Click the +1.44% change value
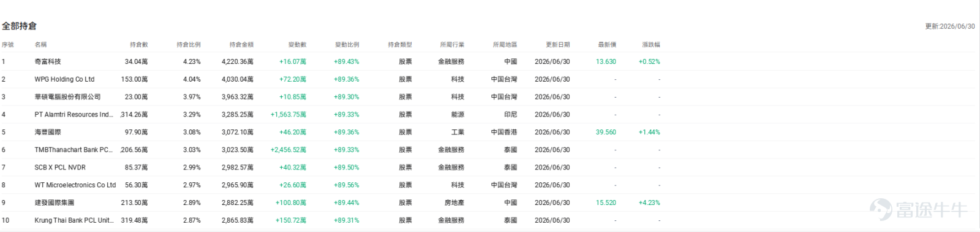980x232 pixels. 649,132
